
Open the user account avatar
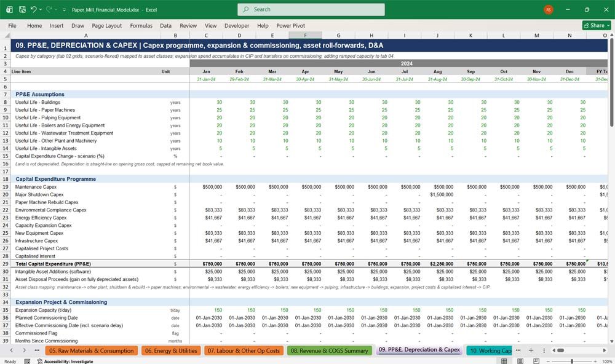(x=549, y=9)
